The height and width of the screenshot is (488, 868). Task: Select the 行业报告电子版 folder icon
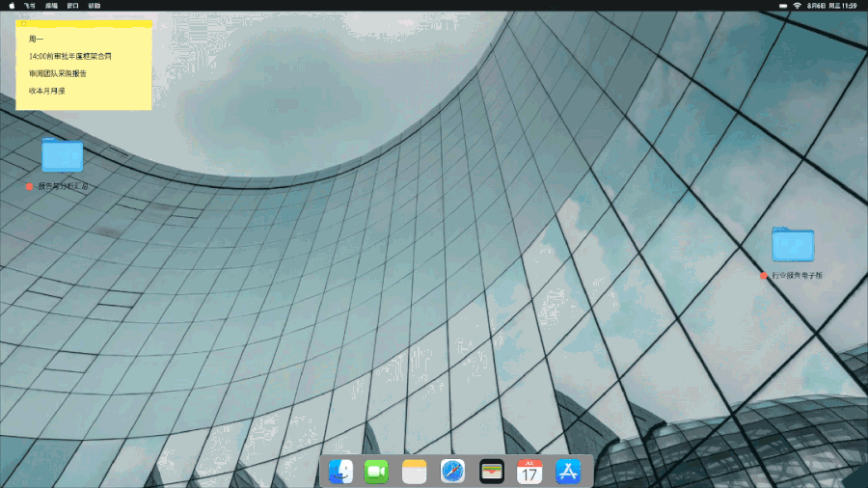coord(793,244)
